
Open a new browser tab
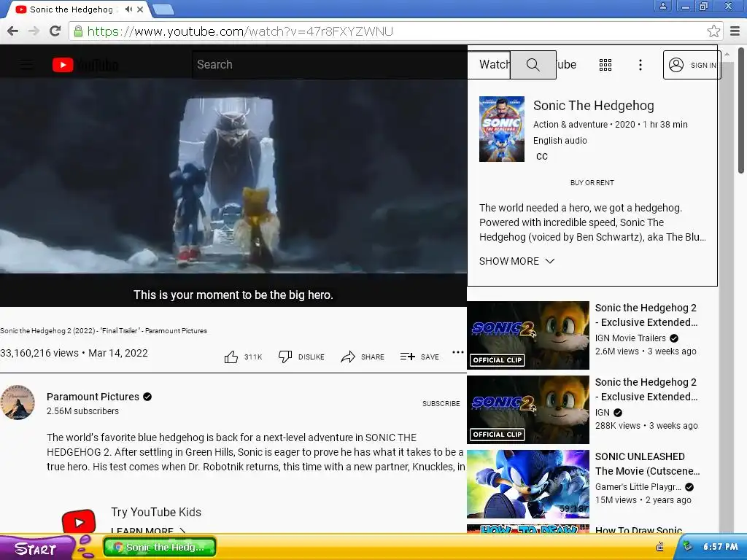coord(163,9)
